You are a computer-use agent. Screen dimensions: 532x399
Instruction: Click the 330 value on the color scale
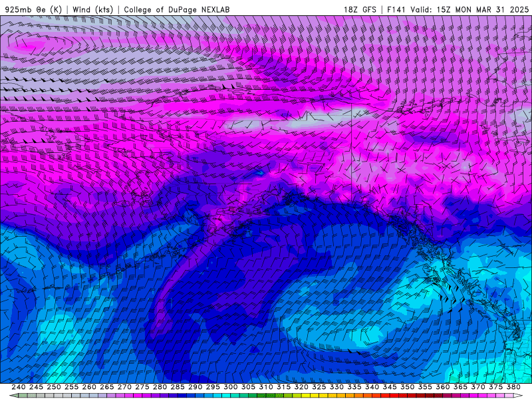(336, 387)
